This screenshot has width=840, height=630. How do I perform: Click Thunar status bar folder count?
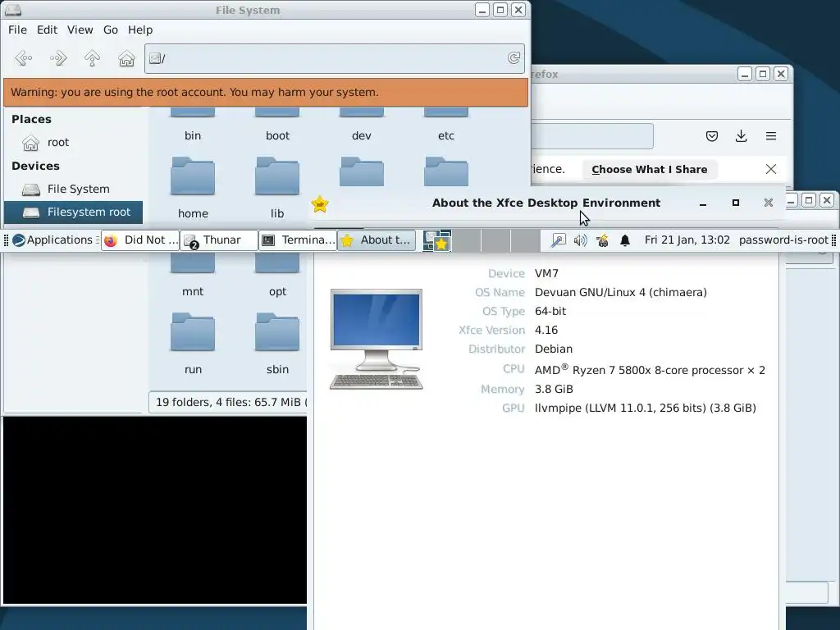pos(230,402)
